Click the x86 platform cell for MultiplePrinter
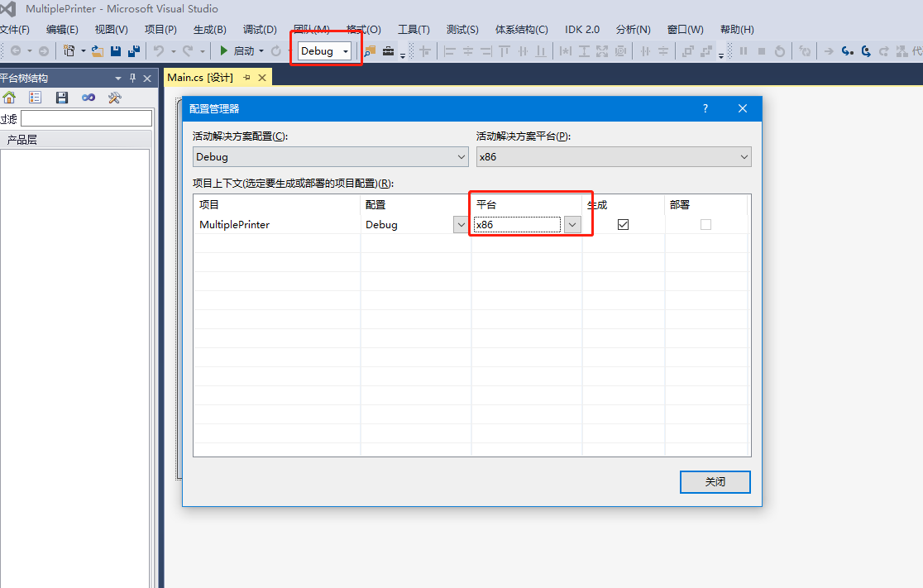 [518, 224]
